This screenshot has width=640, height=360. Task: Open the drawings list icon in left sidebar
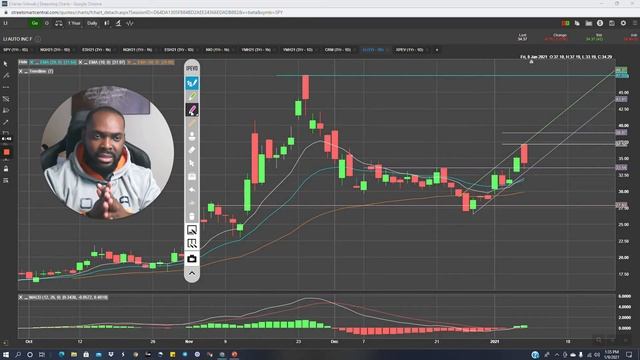[6, 180]
